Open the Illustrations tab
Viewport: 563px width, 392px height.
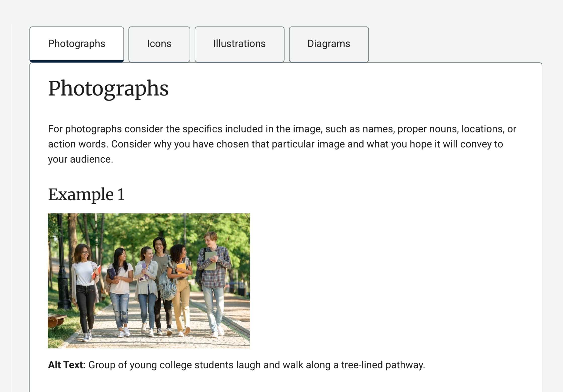pyautogui.click(x=239, y=44)
